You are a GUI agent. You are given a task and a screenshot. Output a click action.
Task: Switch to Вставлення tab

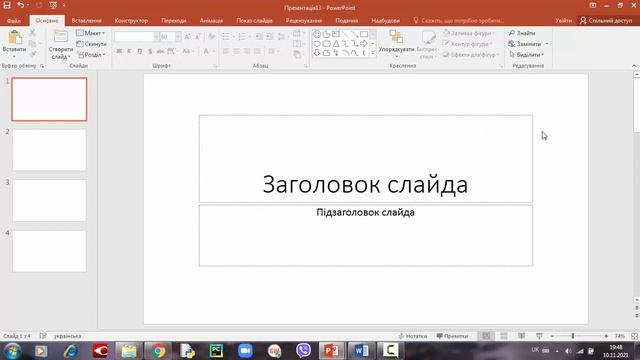click(x=86, y=20)
